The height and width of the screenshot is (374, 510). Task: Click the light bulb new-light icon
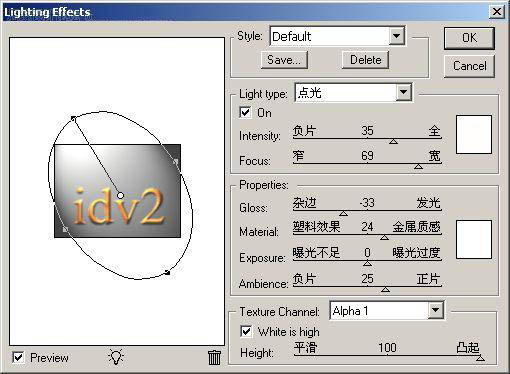(116, 357)
